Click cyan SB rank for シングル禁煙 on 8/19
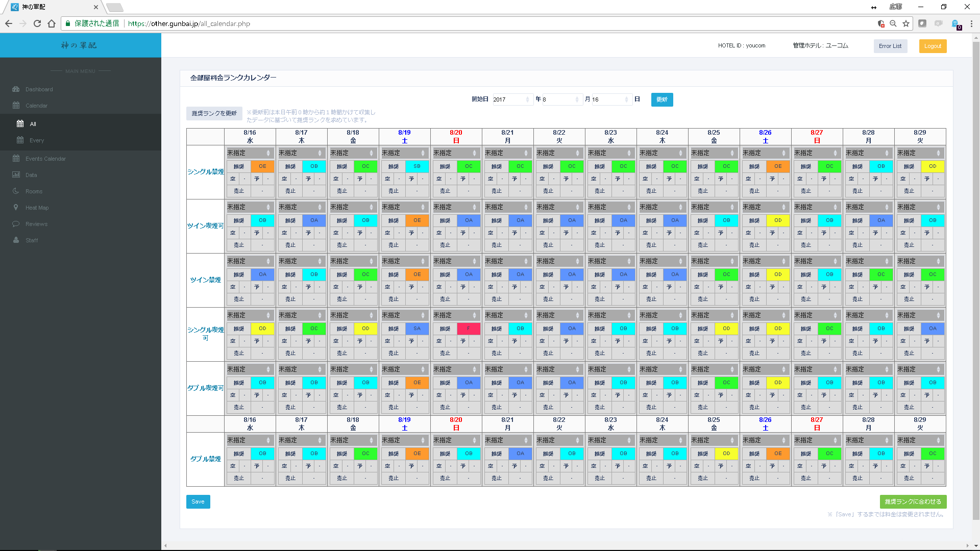980x551 pixels. click(x=417, y=166)
